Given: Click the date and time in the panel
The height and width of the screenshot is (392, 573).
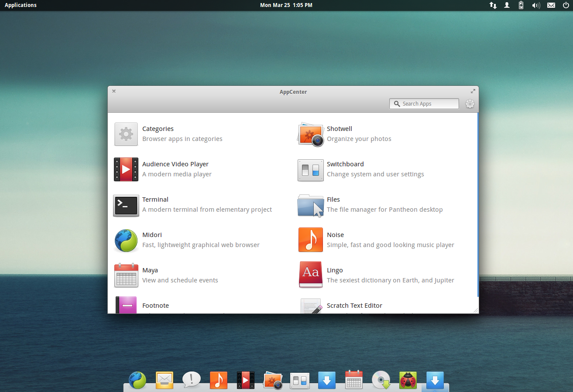Looking at the screenshot, I should (286, 5).
